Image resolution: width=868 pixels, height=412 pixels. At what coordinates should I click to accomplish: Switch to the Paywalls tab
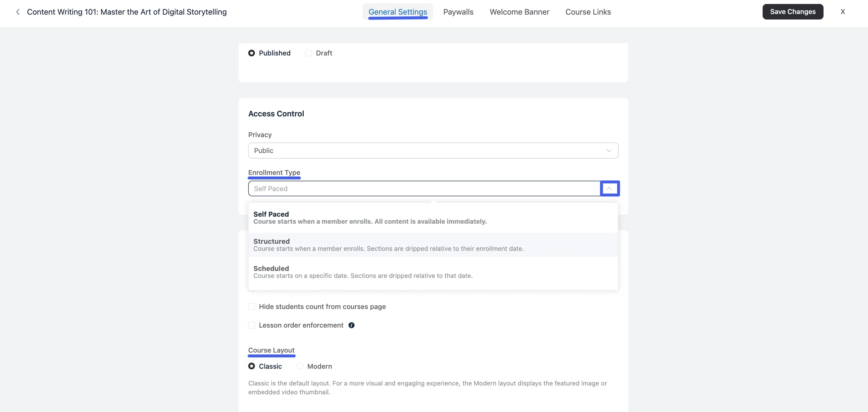pos(458,12)
